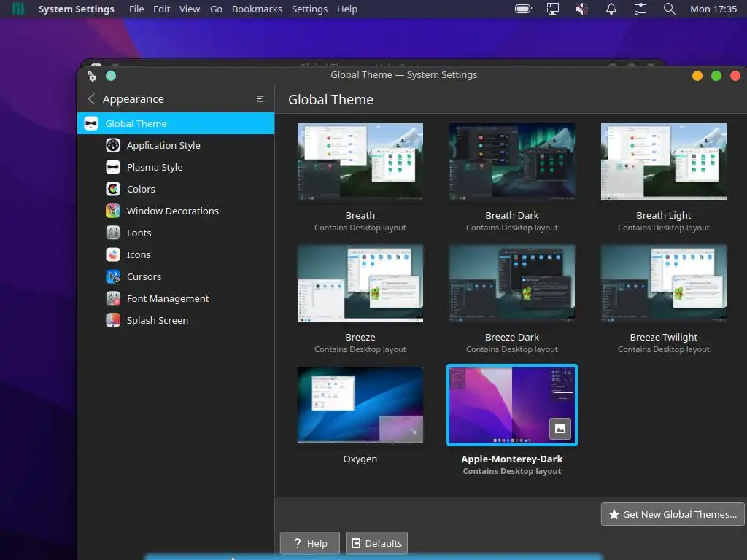The height and width of the screenshot is (560, 747).
Task: Select the Breath Light theme thumbnail
Action: (x=664, y=161)
